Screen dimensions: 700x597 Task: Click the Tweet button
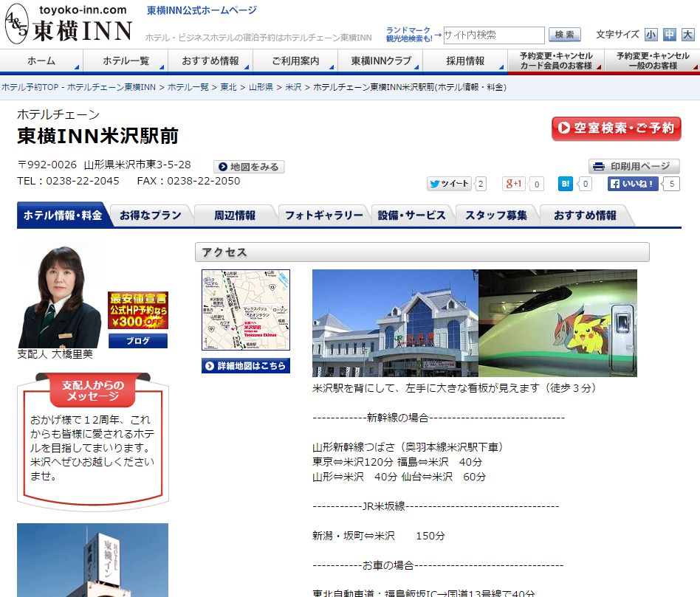[449, 184]
